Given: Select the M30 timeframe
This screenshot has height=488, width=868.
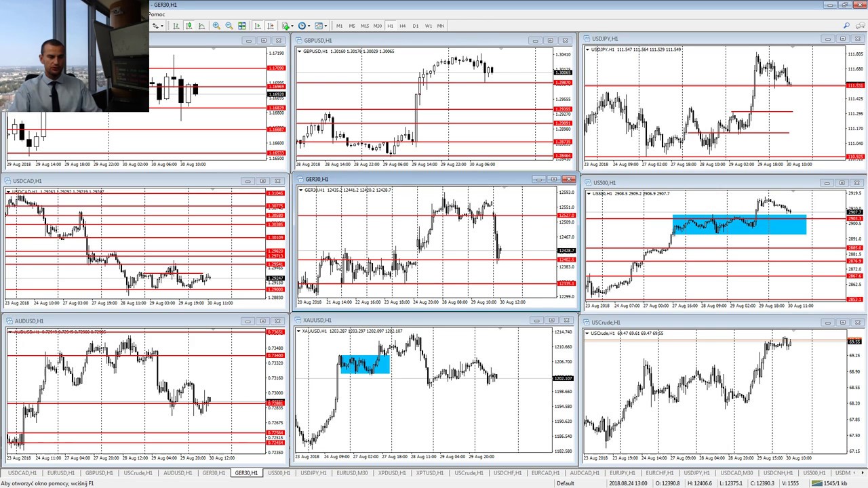Looking at the screenshot, I should 378,26.
